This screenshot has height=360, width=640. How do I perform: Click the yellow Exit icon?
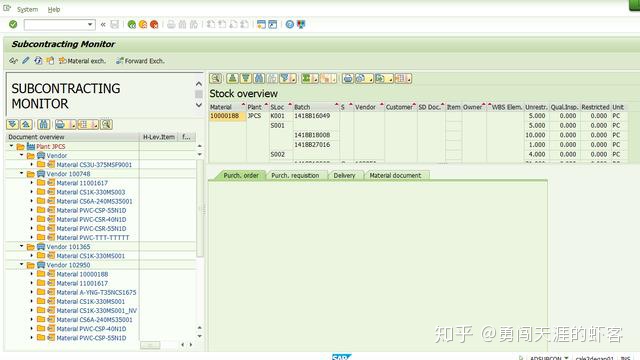pos(143,24)
